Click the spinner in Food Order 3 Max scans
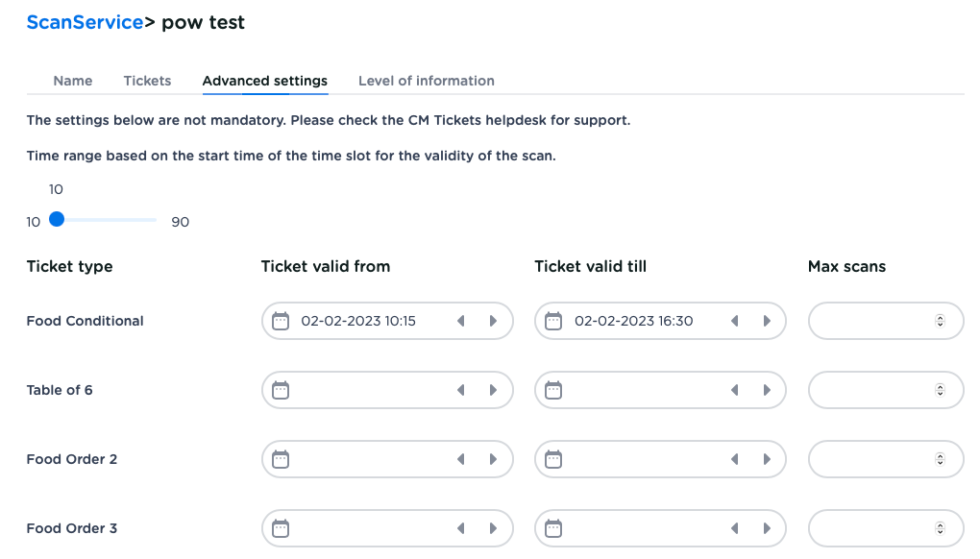 pyautogui.click(x=941, y=528)
